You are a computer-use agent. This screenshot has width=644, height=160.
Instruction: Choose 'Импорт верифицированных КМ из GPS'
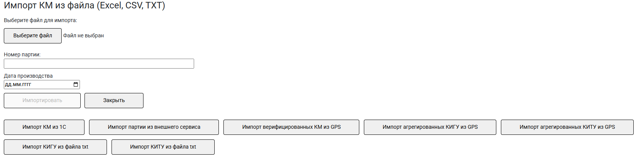pos(291,127)
